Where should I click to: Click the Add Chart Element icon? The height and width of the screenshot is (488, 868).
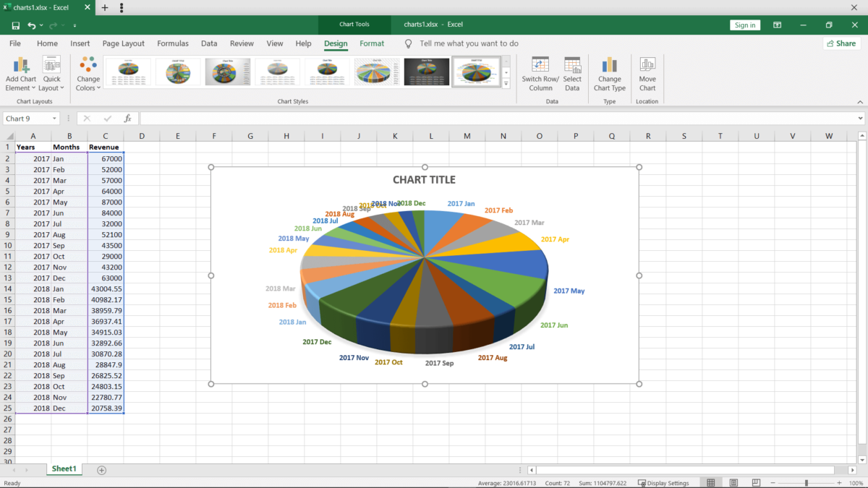click(x=21, y=65)
